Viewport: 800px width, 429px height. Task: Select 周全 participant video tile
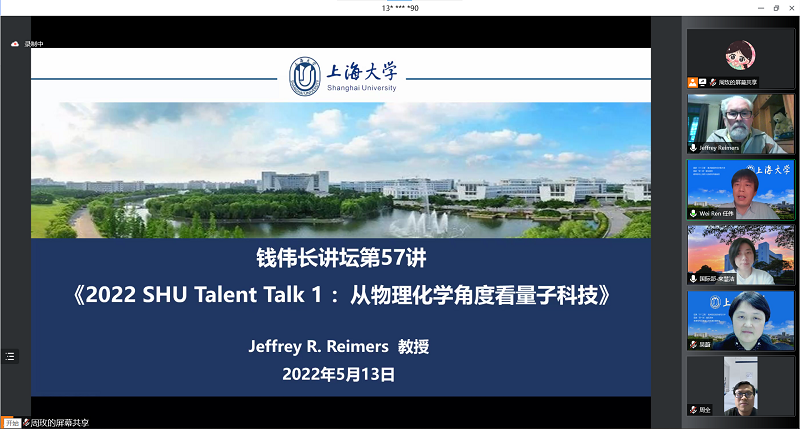click(x=740, y=386)
